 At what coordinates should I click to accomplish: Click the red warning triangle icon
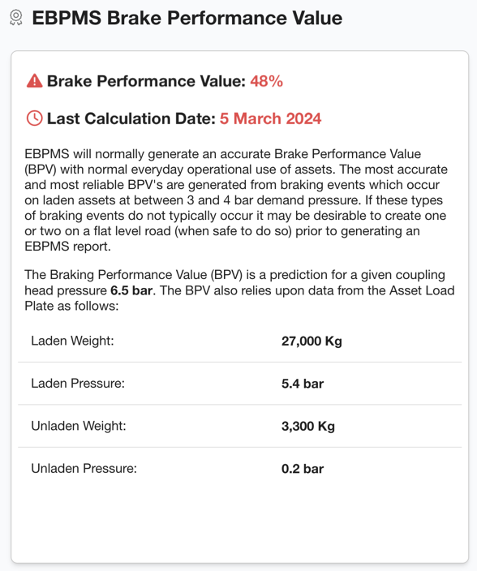pyautogui.click(x=35, y=81)
